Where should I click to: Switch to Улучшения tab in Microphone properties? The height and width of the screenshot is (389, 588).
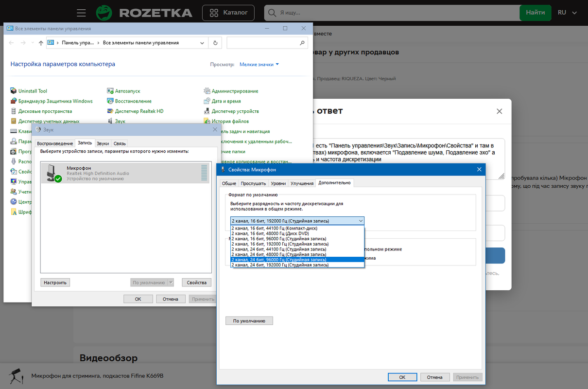tap(302, 183)
